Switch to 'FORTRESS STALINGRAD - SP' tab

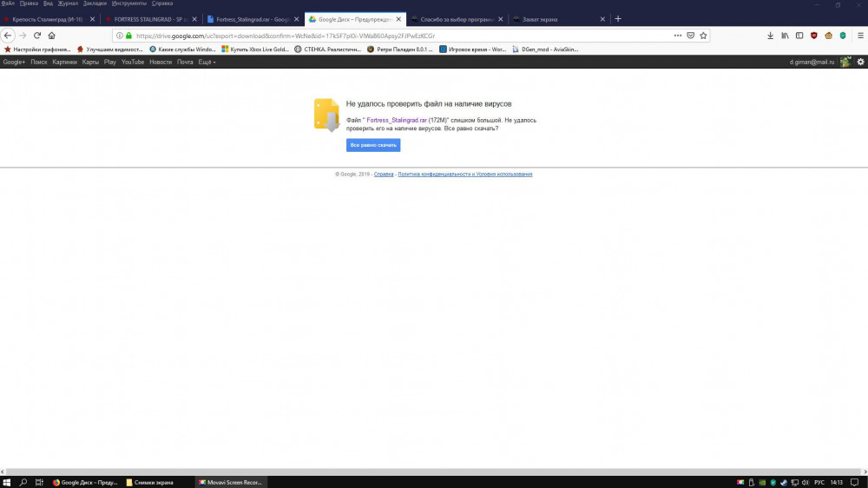(x=150, y=19)
